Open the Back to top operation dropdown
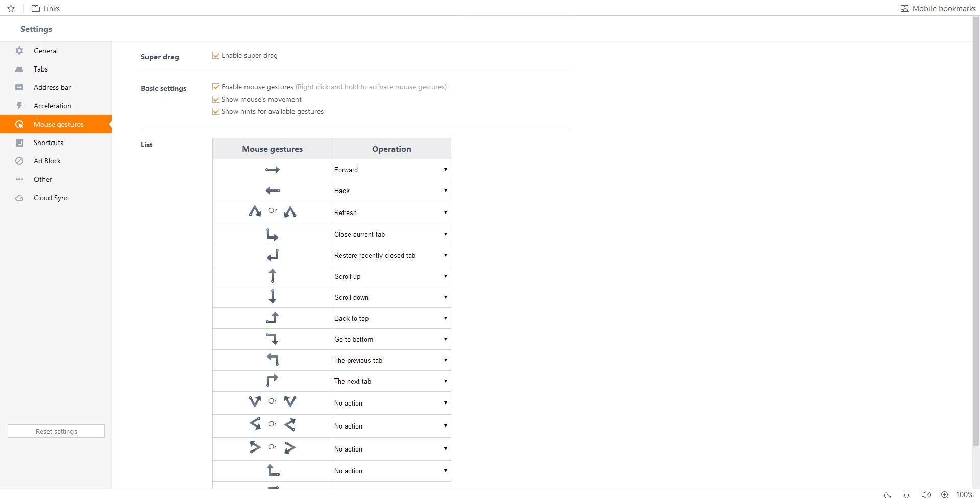The height and width of the screenshot is (498, 980). pyautogui.click(x=391, y=318)
